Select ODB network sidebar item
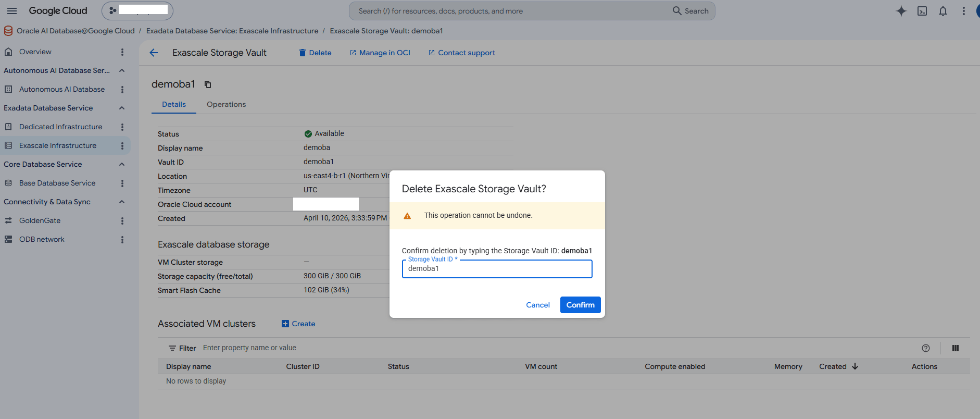The width and height of the screenshot is (980, 419). (42, 239)
